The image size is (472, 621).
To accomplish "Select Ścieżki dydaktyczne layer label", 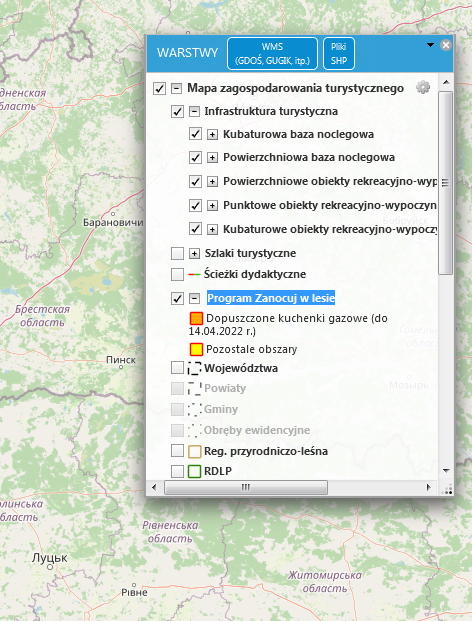I will [255, 274].
